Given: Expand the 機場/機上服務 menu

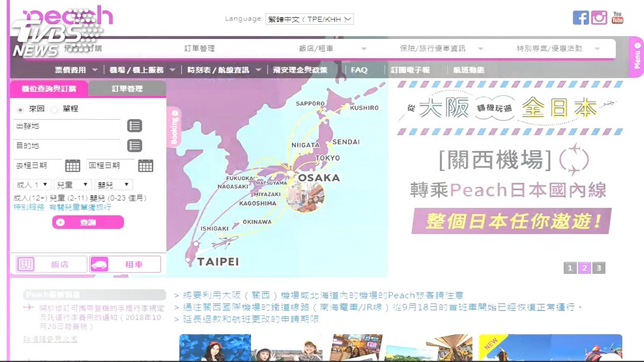Looking at the screenshot, I should pos(142,70).
